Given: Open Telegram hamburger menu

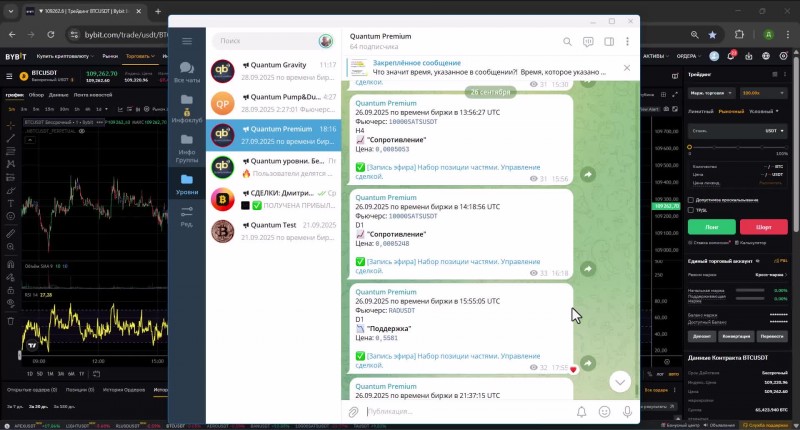Looking at the screenshot, I should (x=187, y=41).
